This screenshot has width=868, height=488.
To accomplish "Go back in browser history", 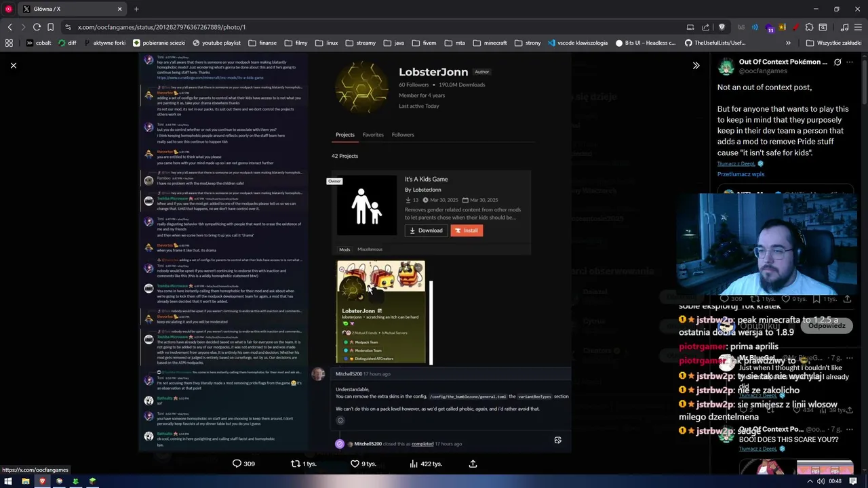I will pos(9,27).
